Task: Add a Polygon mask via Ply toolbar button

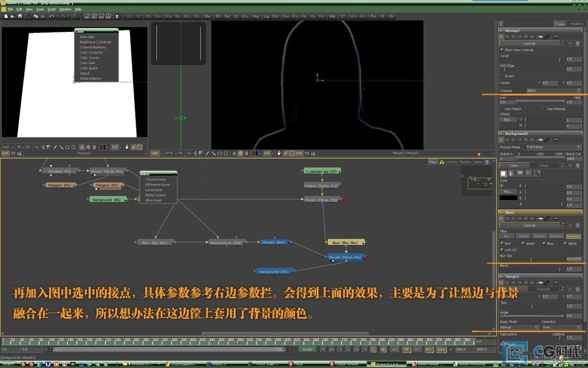Action: [x=313, y=16]
